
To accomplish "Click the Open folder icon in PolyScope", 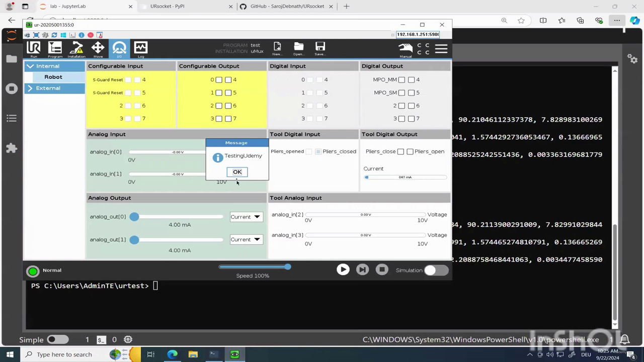I will 298,49.
